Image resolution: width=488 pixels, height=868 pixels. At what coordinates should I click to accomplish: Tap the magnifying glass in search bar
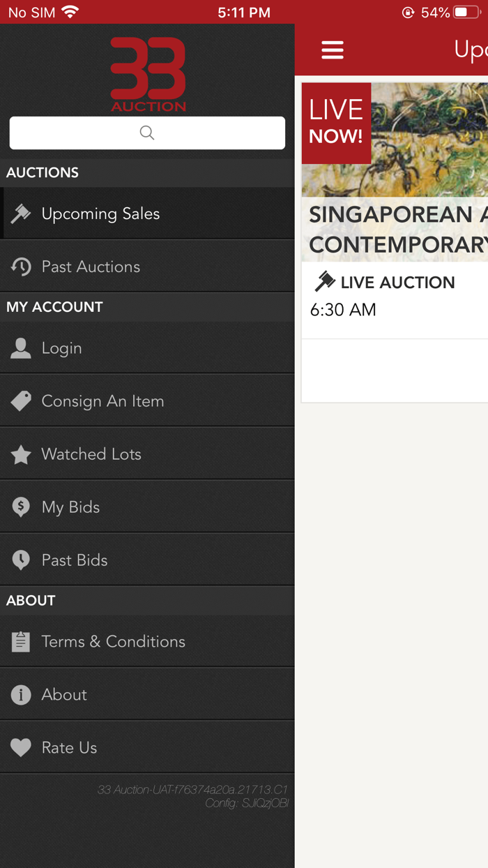tap(146, 133)
